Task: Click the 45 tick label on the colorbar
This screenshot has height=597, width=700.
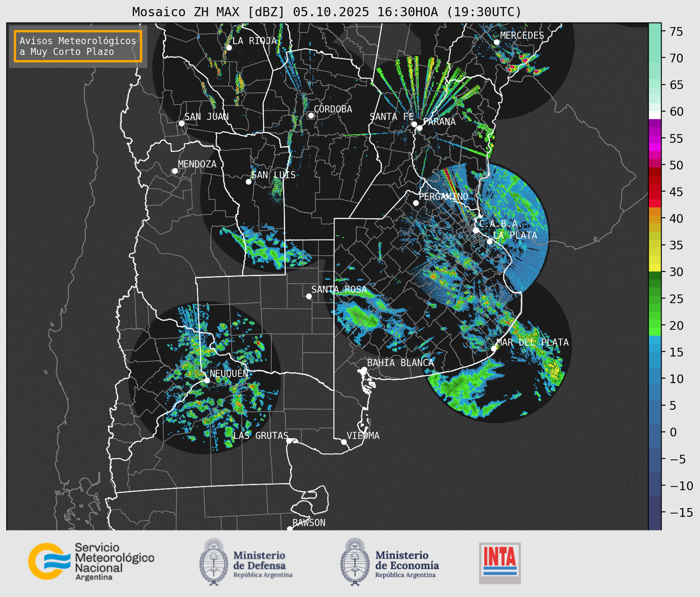Action: [x=676, y=192]
